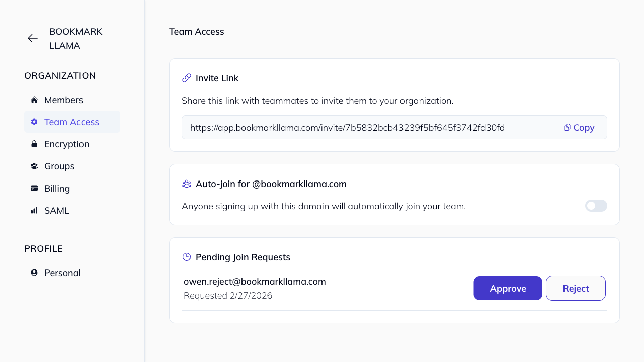
Task: Click the ORGANIZATION section header
Action: tap(60, 75)
